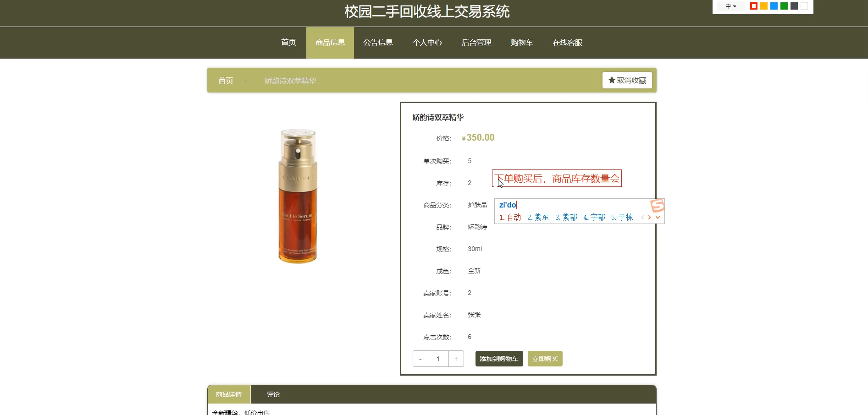The height and width of the screenshot is (415, 868).
Task: Go to next IME candidate page arrow
Action: coord(650,218)
